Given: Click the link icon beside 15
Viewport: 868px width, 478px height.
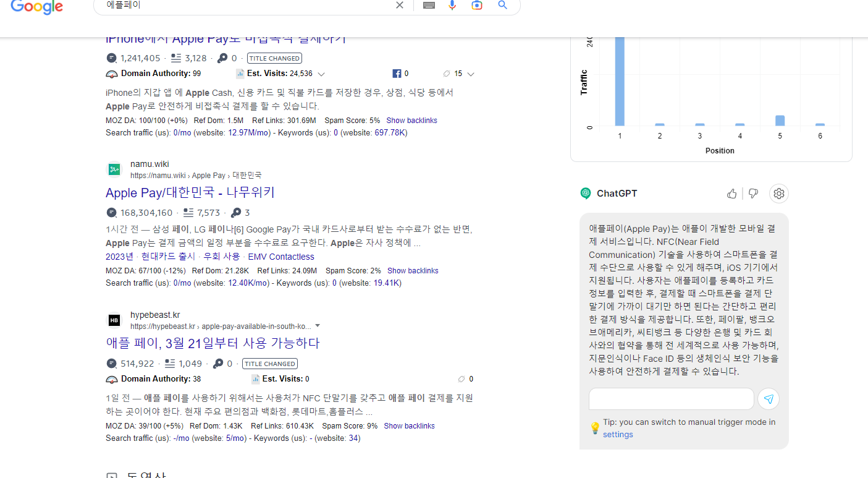Looking at the screenshot, I should (x=447, y=74).
